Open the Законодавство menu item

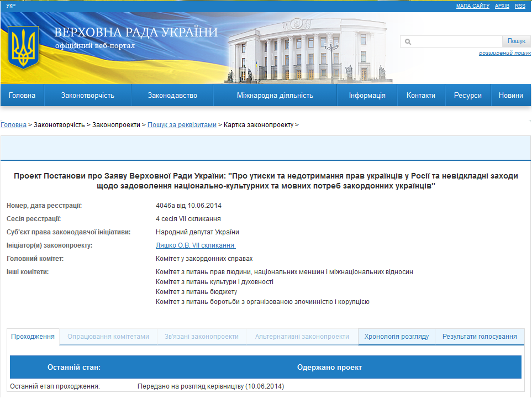coord(172,96)
